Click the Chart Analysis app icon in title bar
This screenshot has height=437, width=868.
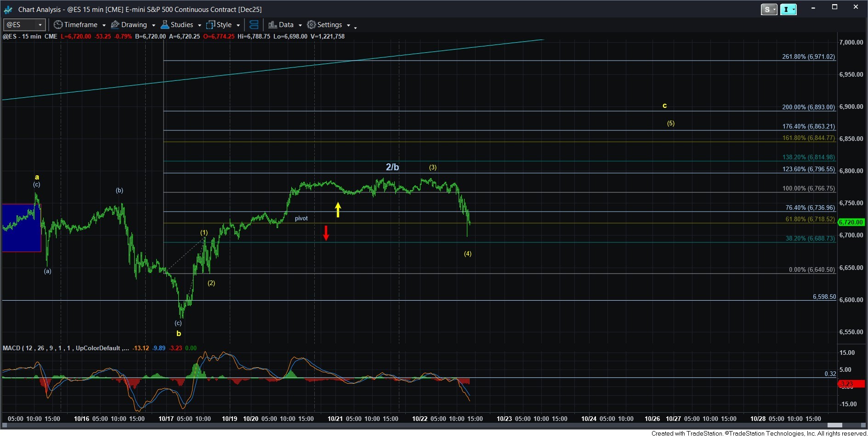[8, 9]
